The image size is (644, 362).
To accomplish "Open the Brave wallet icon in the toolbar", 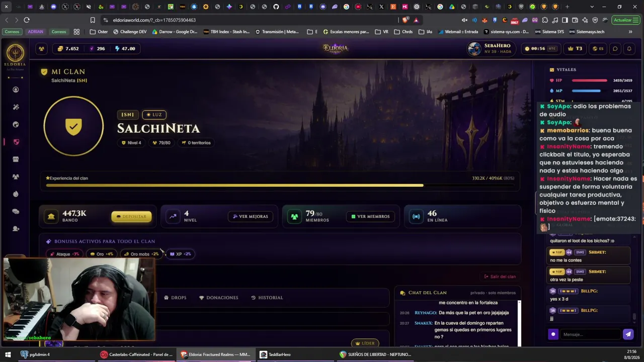I will (x=575, y=20).
